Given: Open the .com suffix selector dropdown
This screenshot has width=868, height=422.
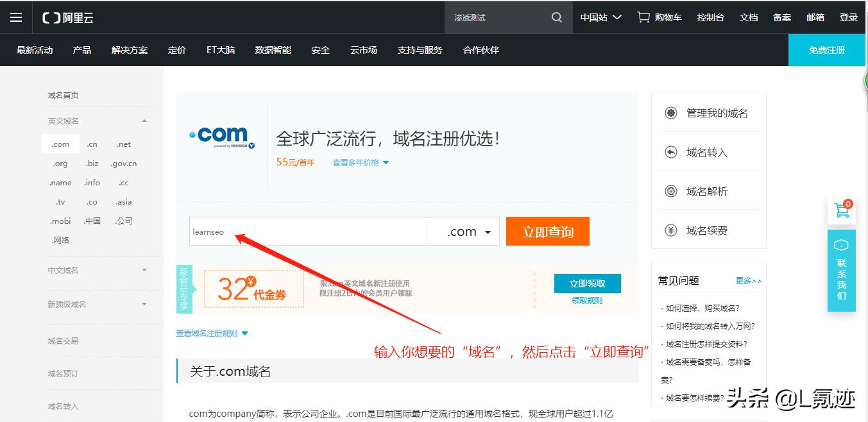Looking at the screenshot, I should point(463,231).
